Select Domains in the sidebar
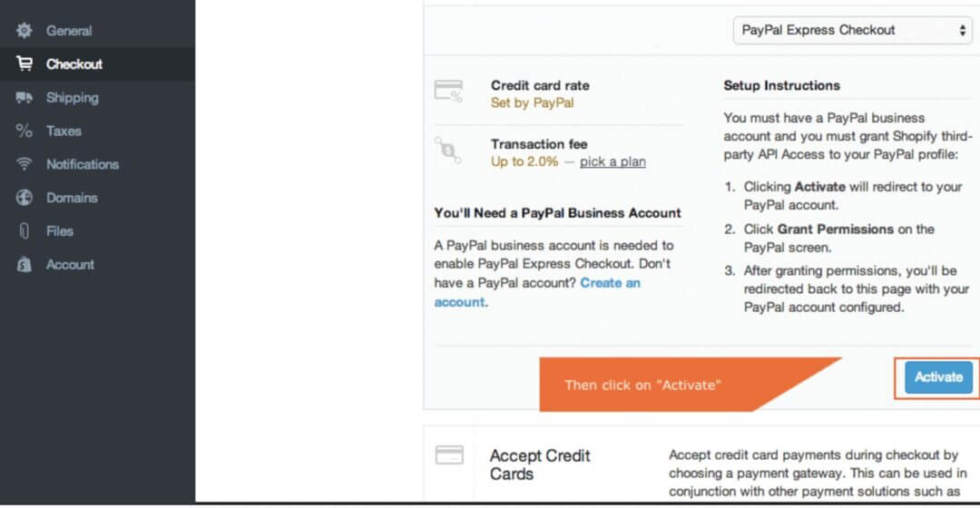 [72, 198]
